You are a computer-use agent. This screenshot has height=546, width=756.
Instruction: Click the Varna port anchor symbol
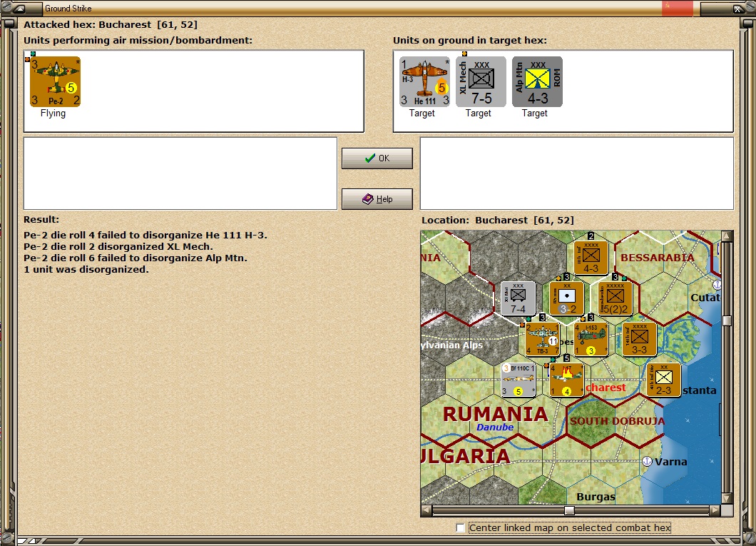pos(648,462)
